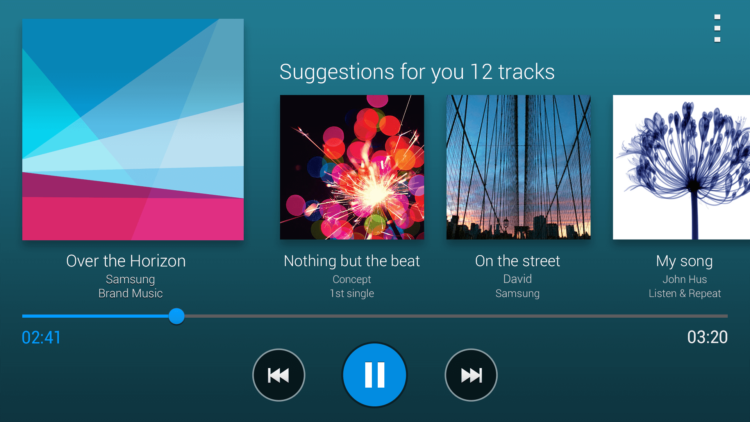This screenshot has width=750, height=422.
Task: Click the Over the Horizon title
Action: coord(126,261)
